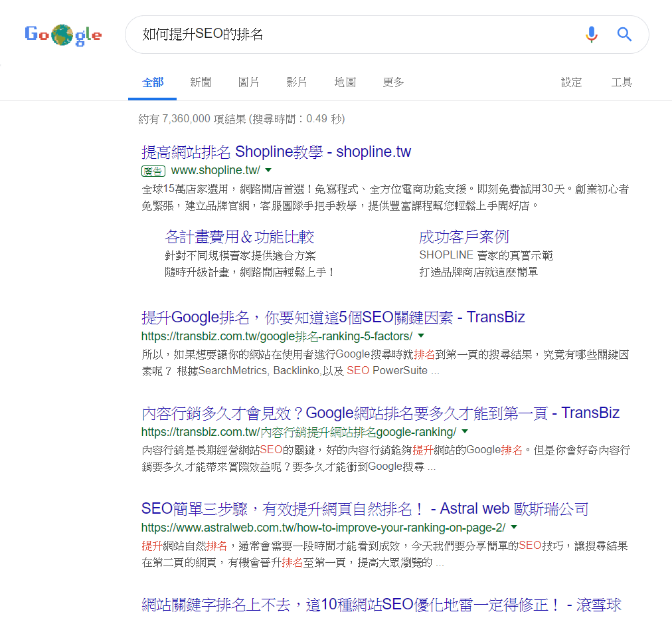This screenshot has height=620, width=672.
Task: Start voice search with microphone icon
Action: pyautogui.click(x=592, y=35)
